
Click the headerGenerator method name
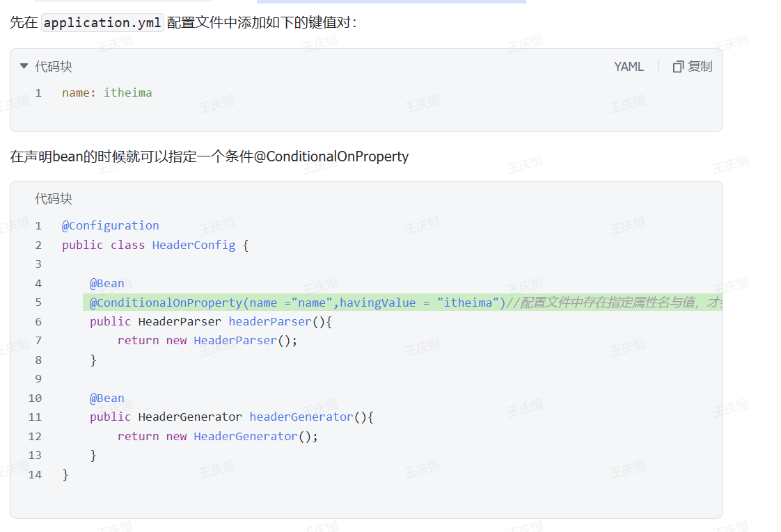click(x=301, y=417)
